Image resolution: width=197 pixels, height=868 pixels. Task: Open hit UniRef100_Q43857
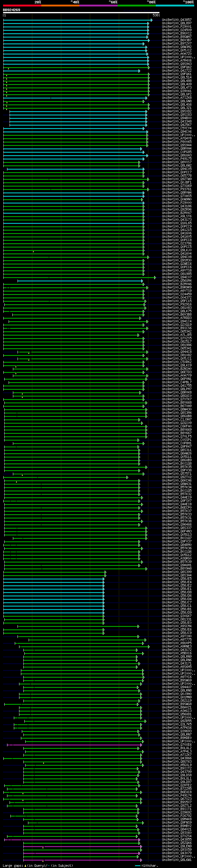[x=176, y=20]
